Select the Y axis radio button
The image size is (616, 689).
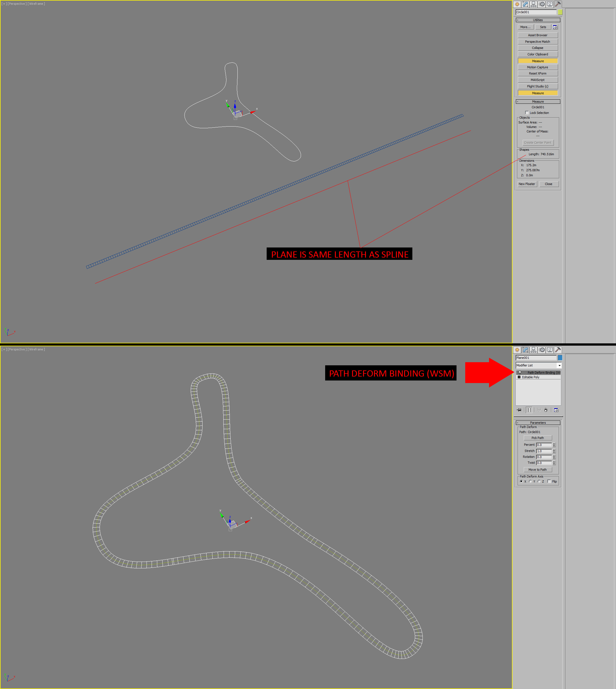click(x=530, y=481)
